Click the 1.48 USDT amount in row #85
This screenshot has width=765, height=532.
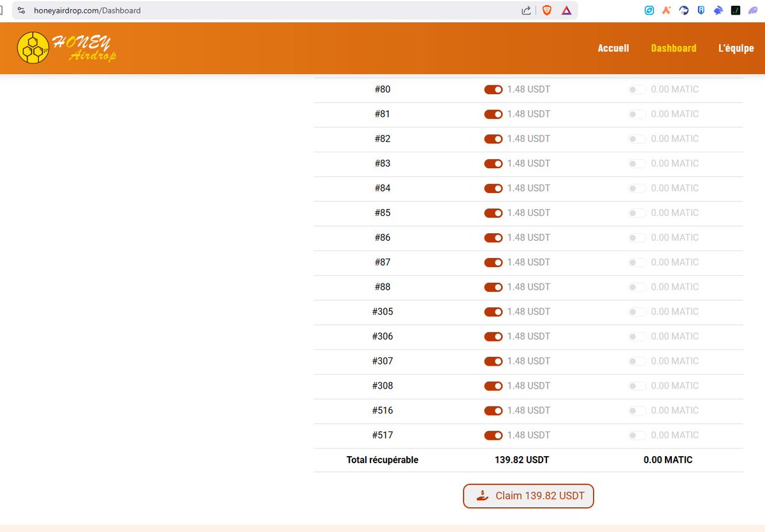click(528, 213)
